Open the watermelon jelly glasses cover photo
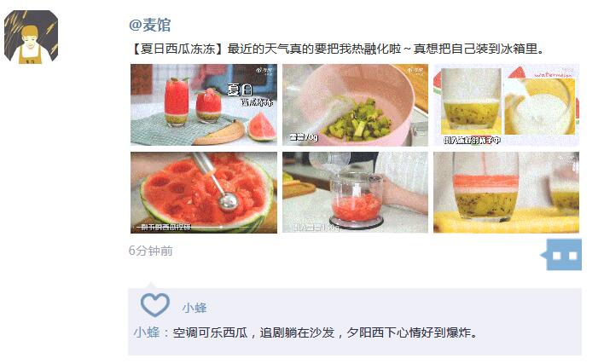 tap(204, 105)
